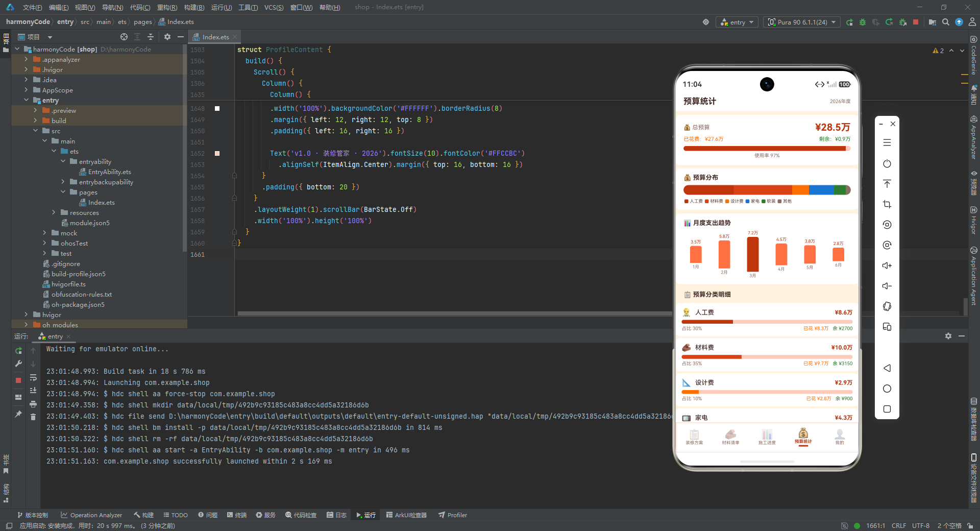Open project panel settings gear
This screenshot has width=980, height=531.
(167, 37)
